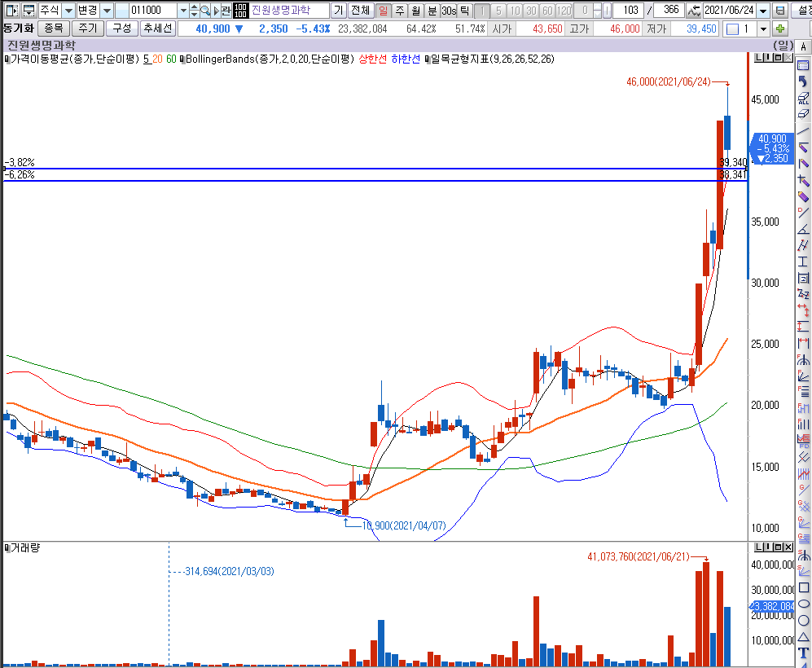This screenshot has height=668, width=812.
Task: Select the single eraser tool
Action: click(x=803, y=114)
